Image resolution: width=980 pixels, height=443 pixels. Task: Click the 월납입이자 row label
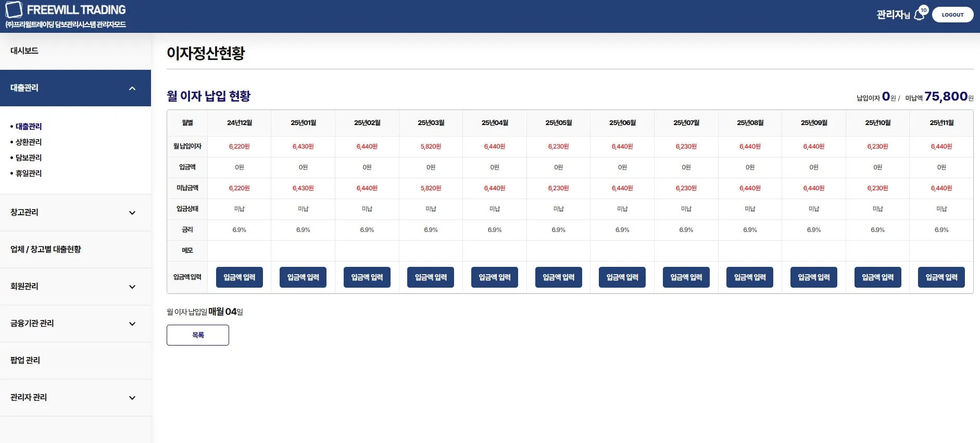point(187,146)
